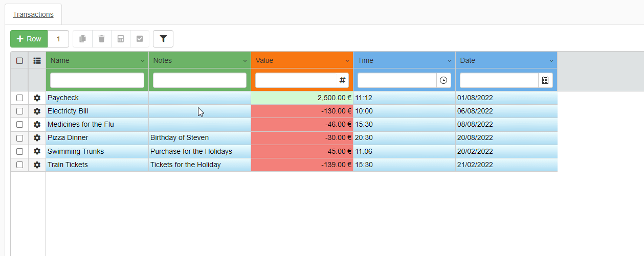Click the copy rows icon in toolbar

pos(82,39)
